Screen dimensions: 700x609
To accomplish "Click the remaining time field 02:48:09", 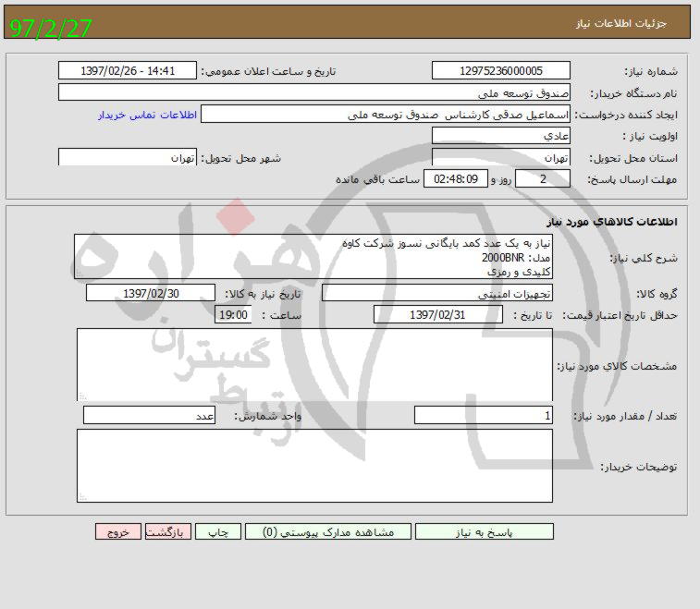I will (x=455, y=179).
